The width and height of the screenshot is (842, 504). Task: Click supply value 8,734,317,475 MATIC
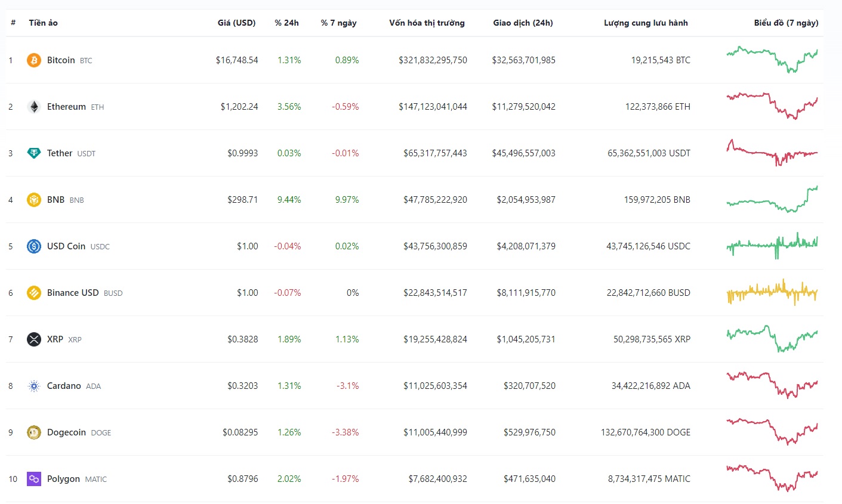tap(649, 479)
